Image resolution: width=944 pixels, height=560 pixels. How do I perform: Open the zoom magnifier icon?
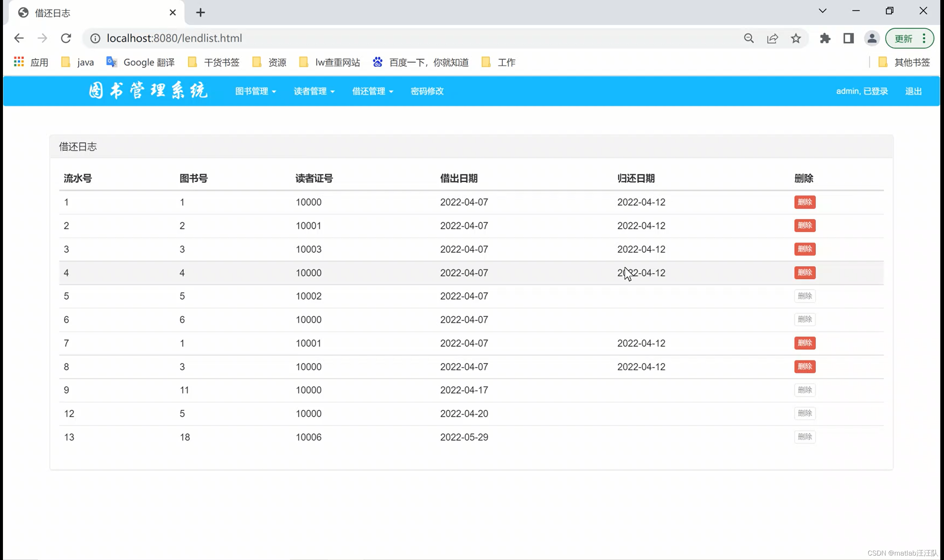(x=749, y=38)
